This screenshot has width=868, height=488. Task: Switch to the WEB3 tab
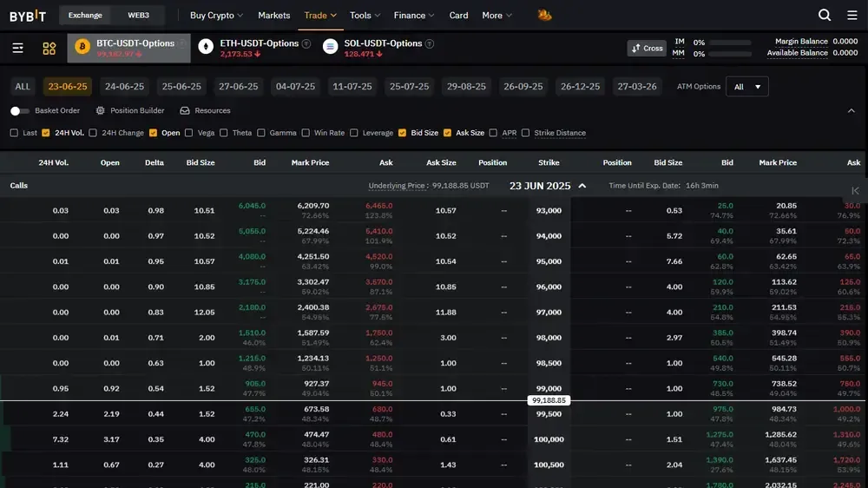(138, 16)
